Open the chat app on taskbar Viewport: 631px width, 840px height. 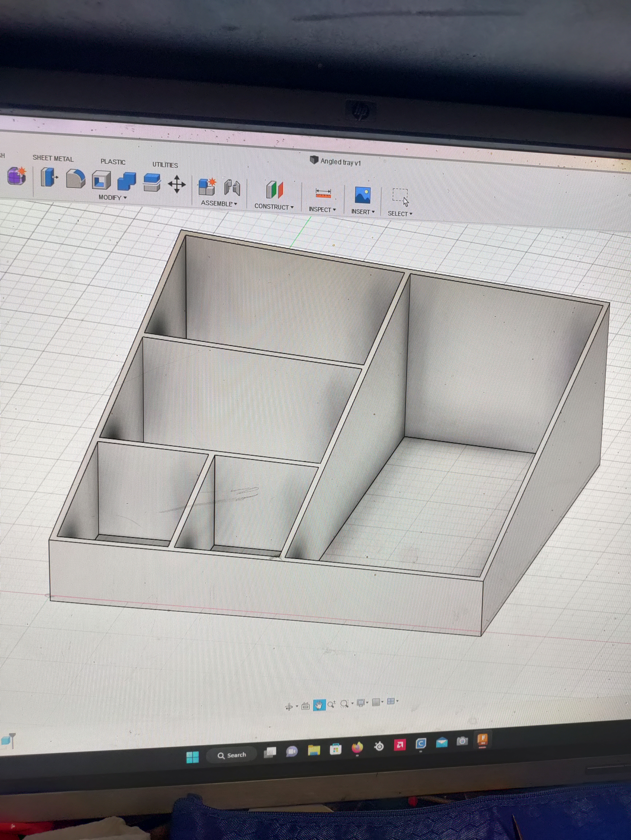292,751
